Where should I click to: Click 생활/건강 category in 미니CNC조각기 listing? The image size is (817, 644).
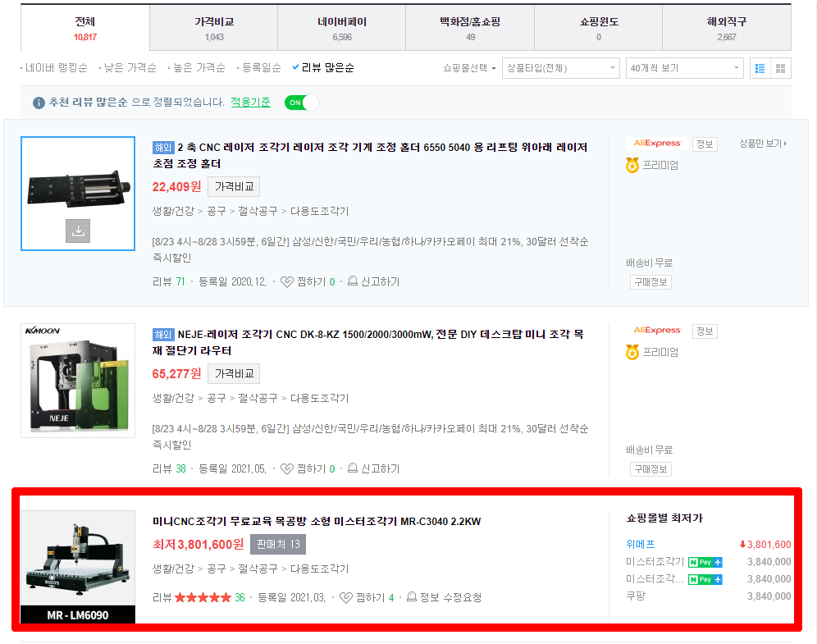click(x=173, y=569)
